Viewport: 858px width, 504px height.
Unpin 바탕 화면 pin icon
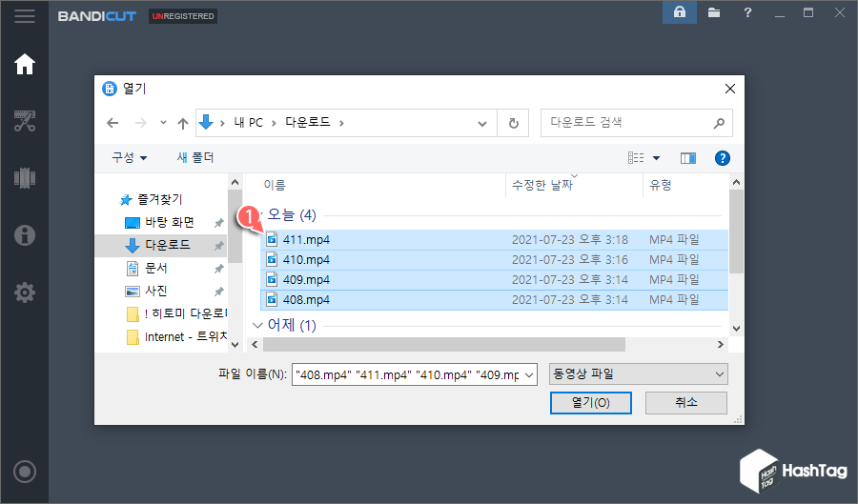218,223
